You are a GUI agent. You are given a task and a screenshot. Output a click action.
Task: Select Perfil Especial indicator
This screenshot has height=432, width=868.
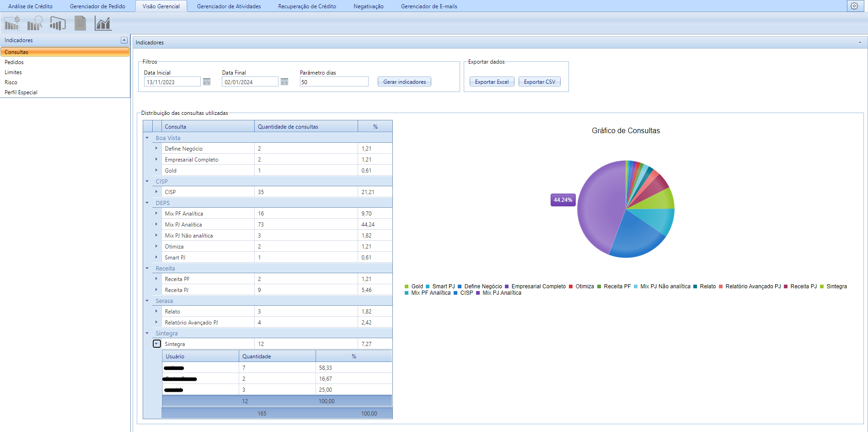pos(65,92)
